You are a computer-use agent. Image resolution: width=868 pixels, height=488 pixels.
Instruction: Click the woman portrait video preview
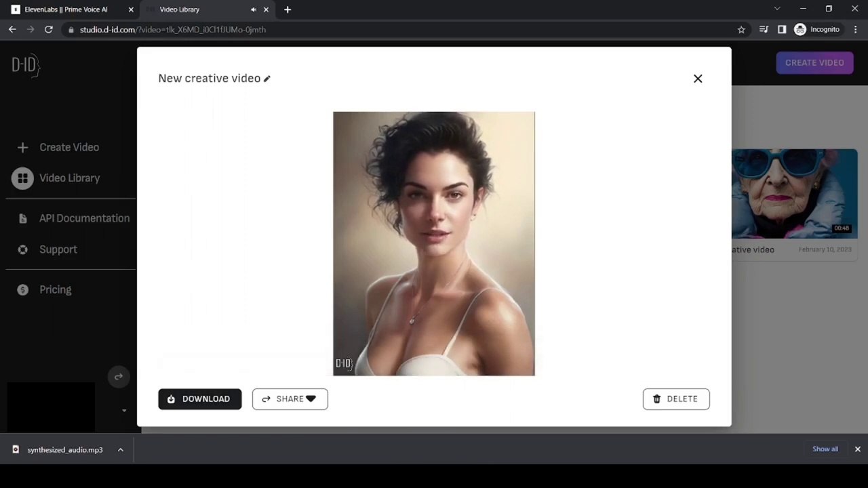[x=434, y=243]
